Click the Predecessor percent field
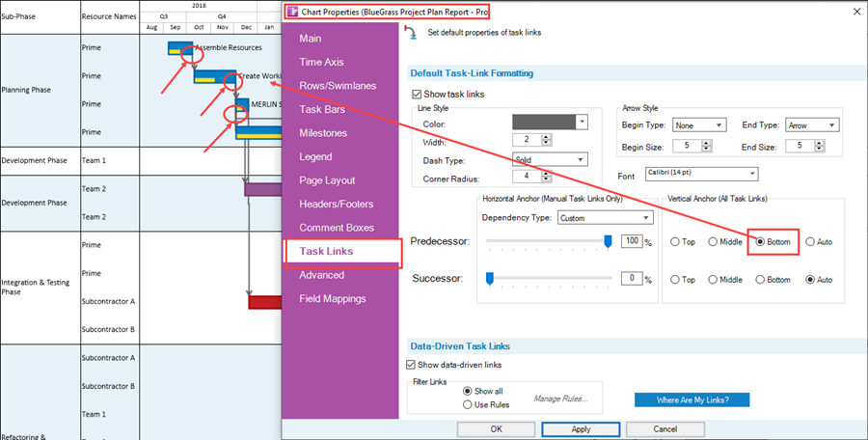The image size is (868, 440). point(631,241)
